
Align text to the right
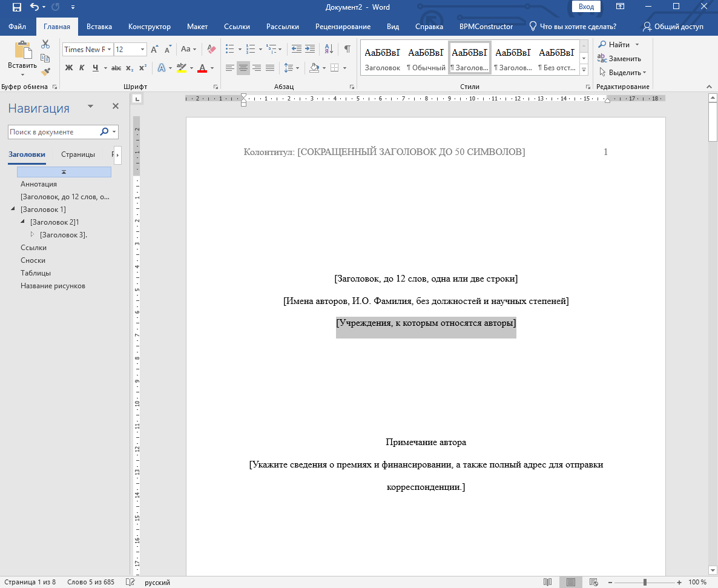pos(257,68)
